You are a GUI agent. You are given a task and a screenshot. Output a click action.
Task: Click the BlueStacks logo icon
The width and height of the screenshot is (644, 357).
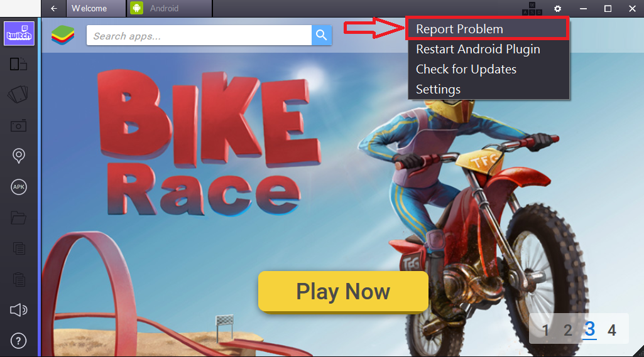(x=63, y=35)
